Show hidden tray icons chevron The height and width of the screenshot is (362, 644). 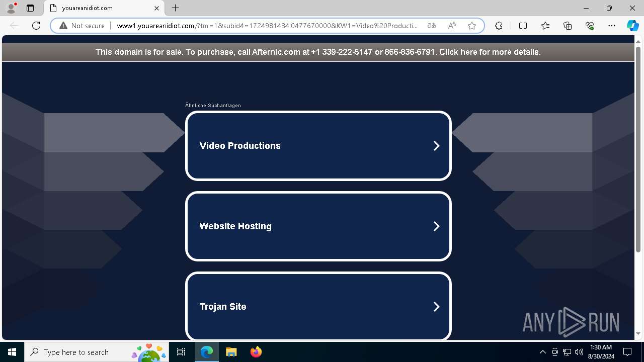(542, 352)
